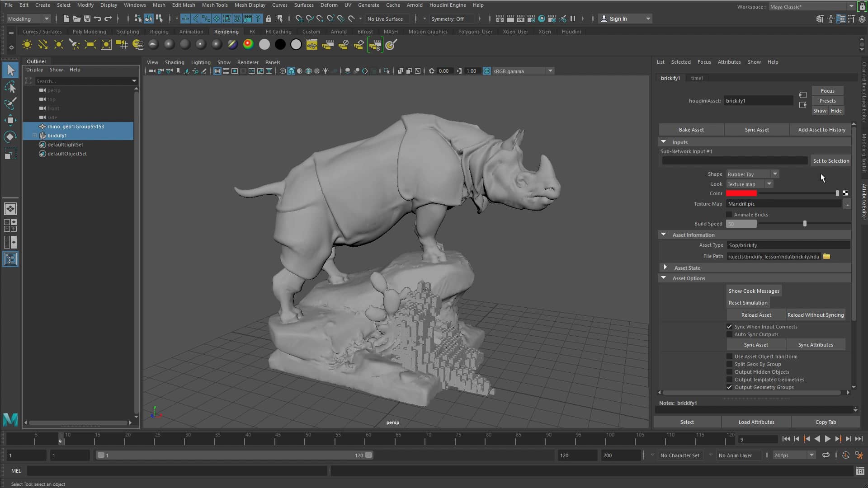
Task: Open the folder icon next to File Path
Action: 827,256
